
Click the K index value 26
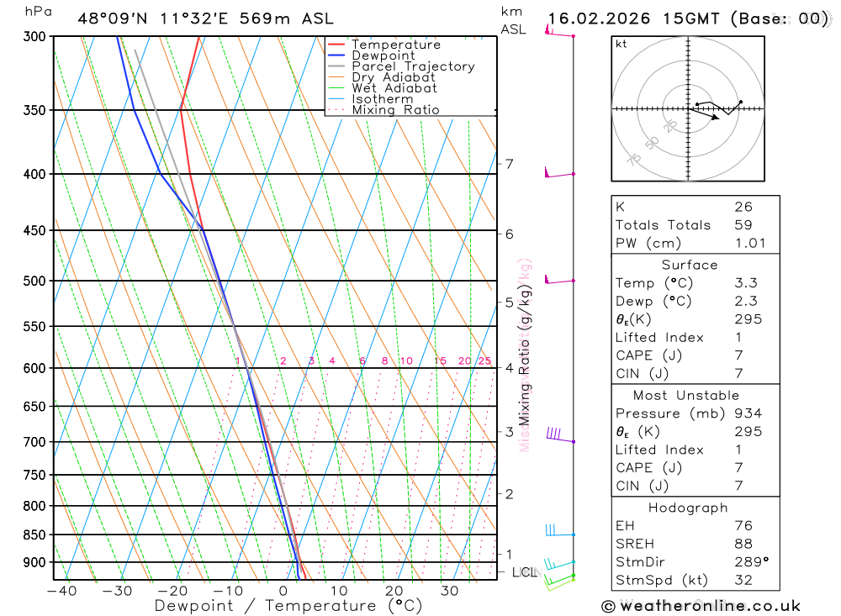click(743, 207)
